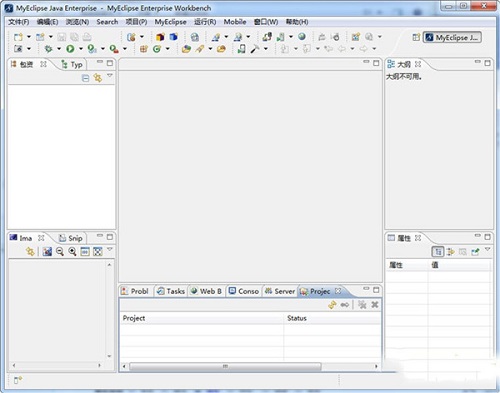Maximize the editor area panel
Viewport: 500px width, 393px height.
[376, 63]
